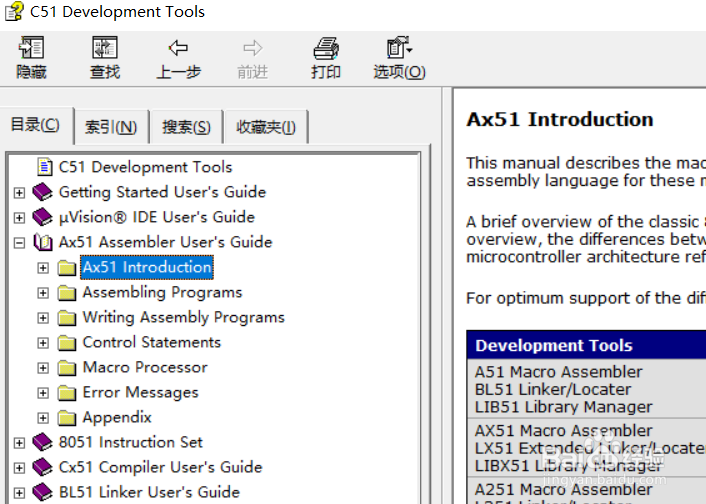706x504 pixels.
Task: Select the C51 Development Tools tree item
Action: pos(145,167)
